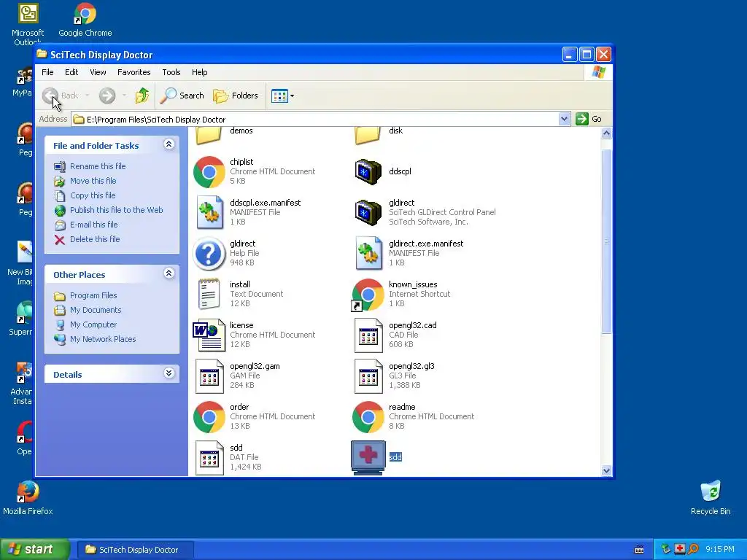Go to My Documents in Other Places

(x=96, y=310)
